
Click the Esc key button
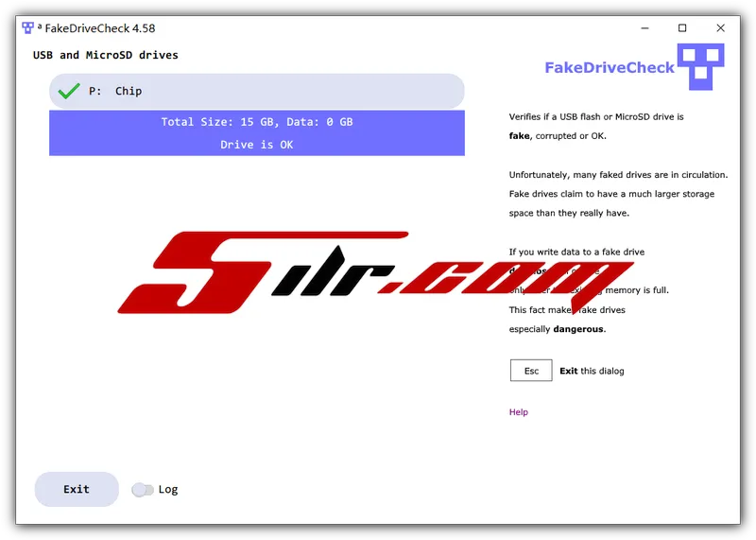point(531,371)
